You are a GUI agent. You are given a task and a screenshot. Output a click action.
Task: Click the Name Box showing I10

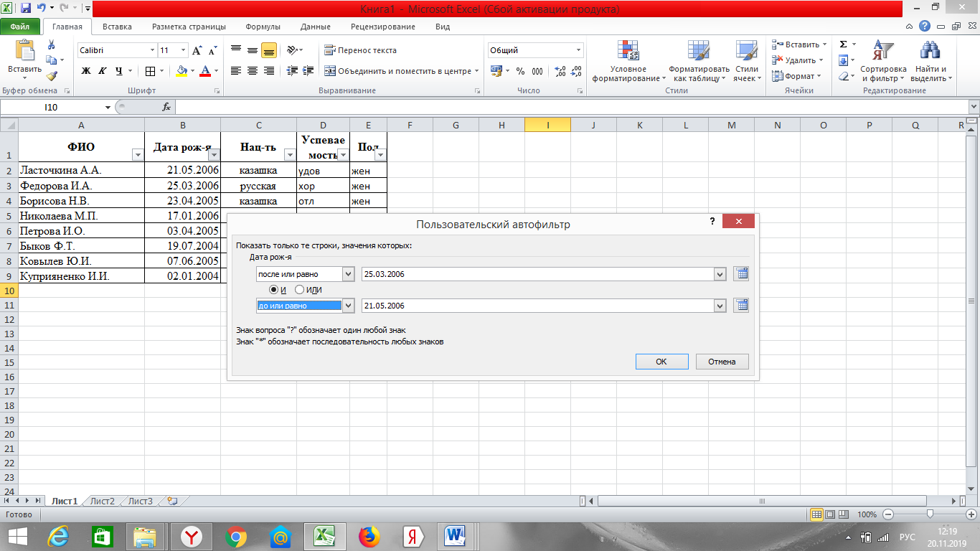(x=52, y=107)
